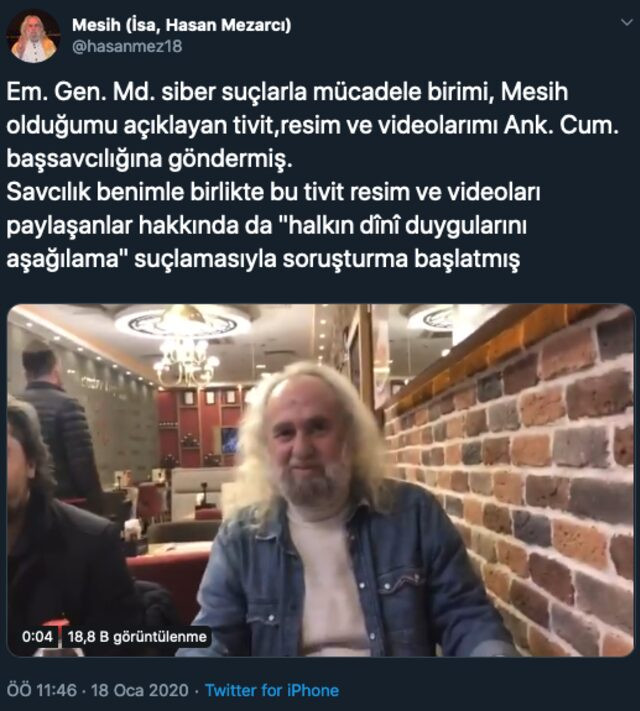This screenshot has width=640, height=711.
Task: Click the line olduğumu açıklayan tivit
Action: pyautogui.click(x=313, y=126)
